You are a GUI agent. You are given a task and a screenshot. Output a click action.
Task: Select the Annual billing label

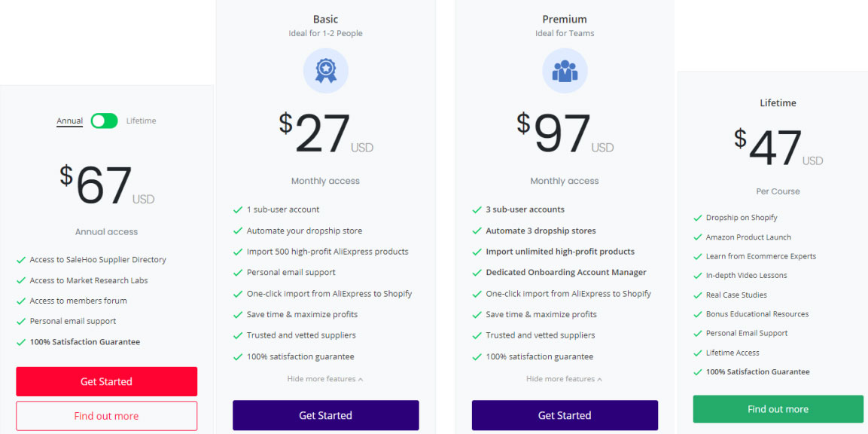click(70, 121)
